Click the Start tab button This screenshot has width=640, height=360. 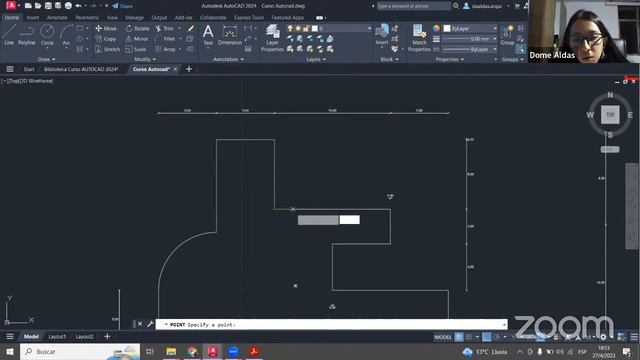click(29, 69)
